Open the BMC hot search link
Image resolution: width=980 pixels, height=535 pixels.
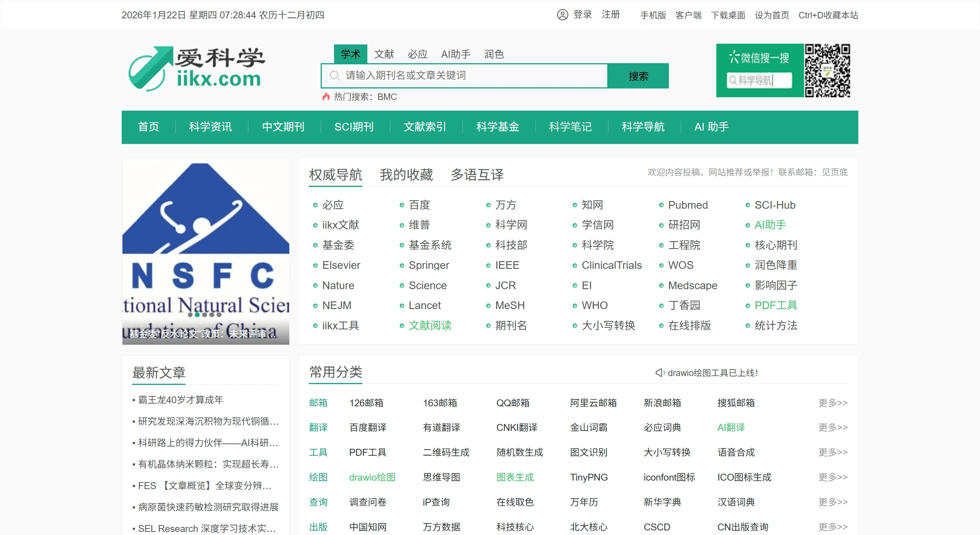[x=386, y=97]
